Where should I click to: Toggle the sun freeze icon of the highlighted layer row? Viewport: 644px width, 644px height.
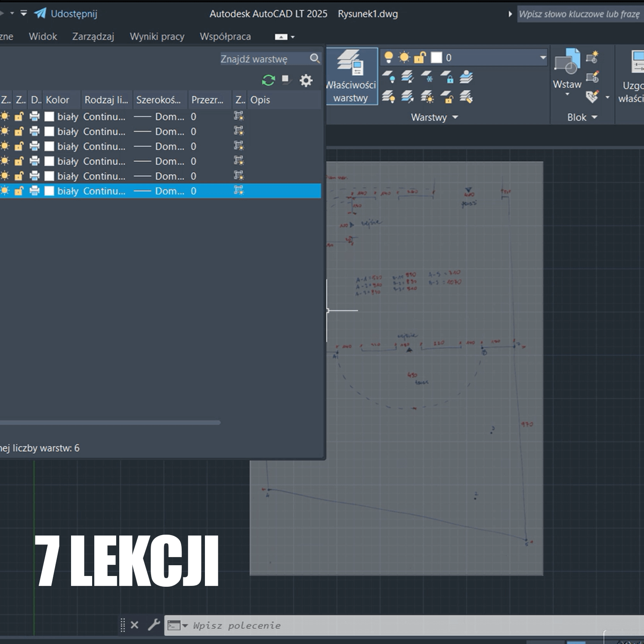click(x=5, y=191)
